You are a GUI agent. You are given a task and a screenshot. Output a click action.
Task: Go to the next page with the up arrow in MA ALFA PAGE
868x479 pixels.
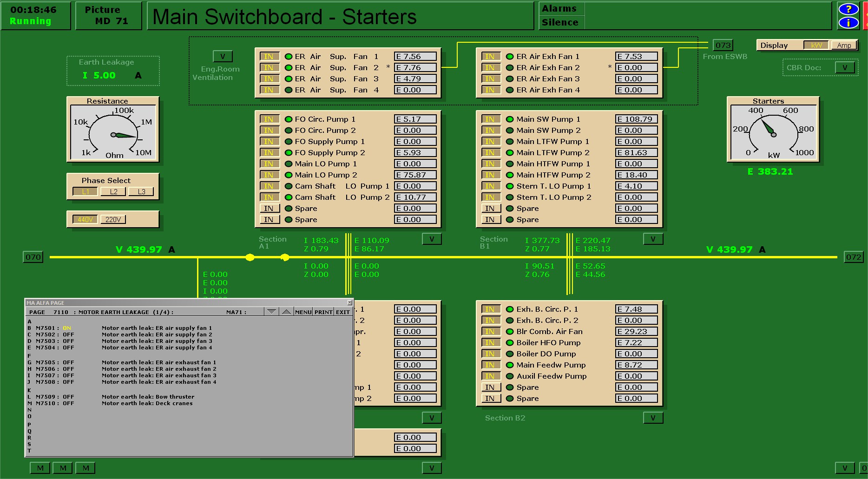pos(287,312)
